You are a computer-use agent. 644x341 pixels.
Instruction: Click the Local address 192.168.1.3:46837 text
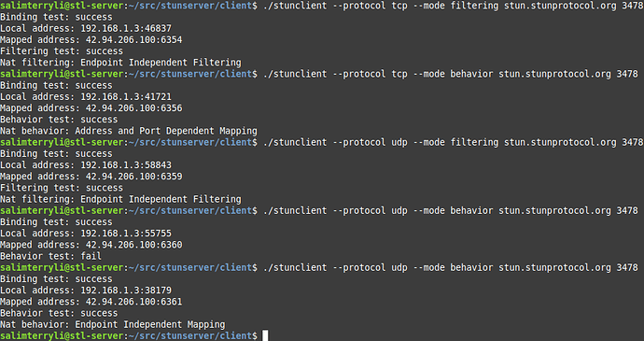[86, 28]
